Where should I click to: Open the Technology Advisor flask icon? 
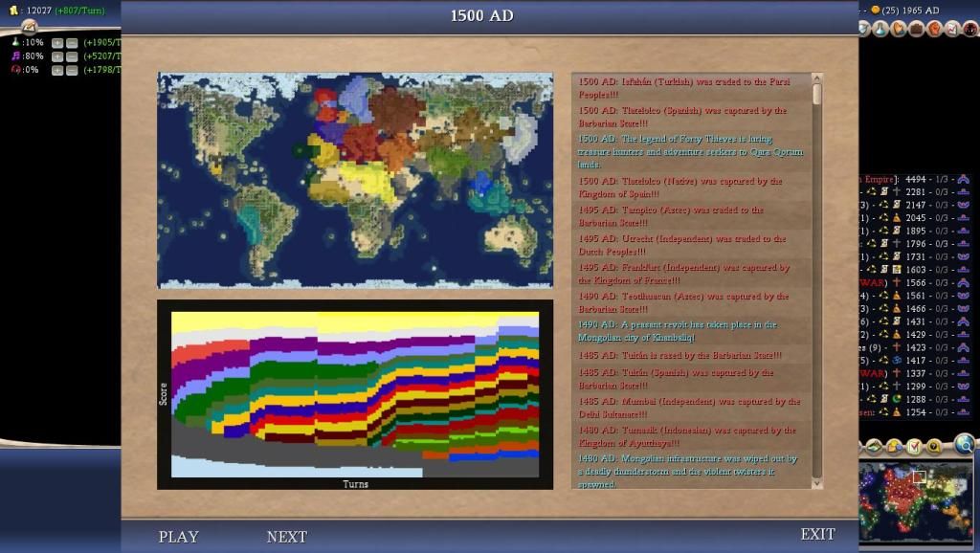coord(880,28)
